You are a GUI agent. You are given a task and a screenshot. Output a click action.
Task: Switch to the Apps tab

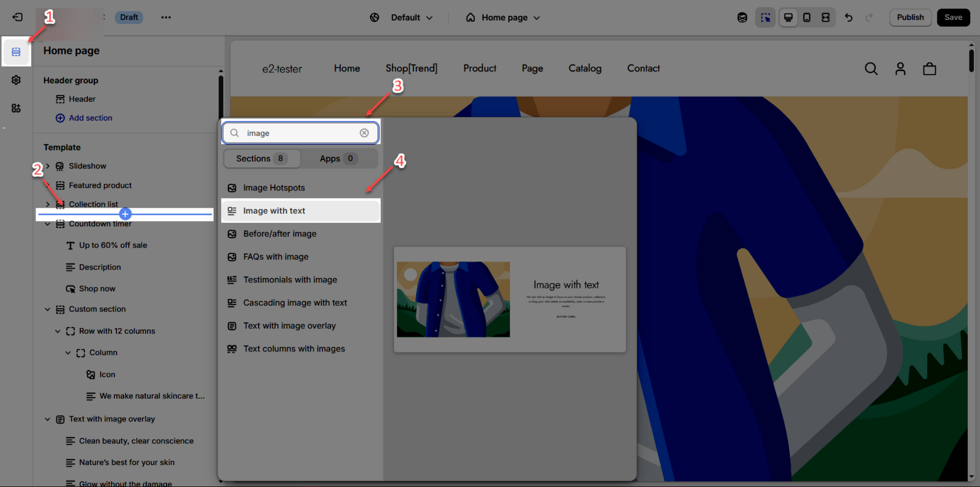337,159
